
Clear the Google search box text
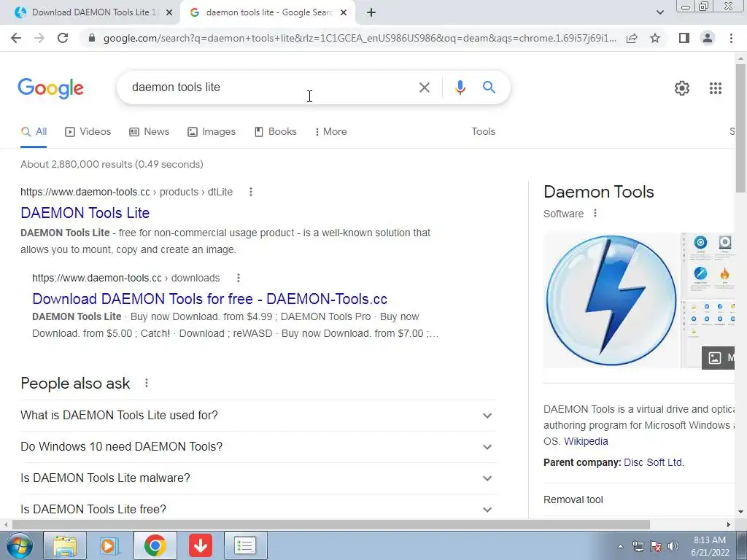pyautogui.click(x=424, y=87)
